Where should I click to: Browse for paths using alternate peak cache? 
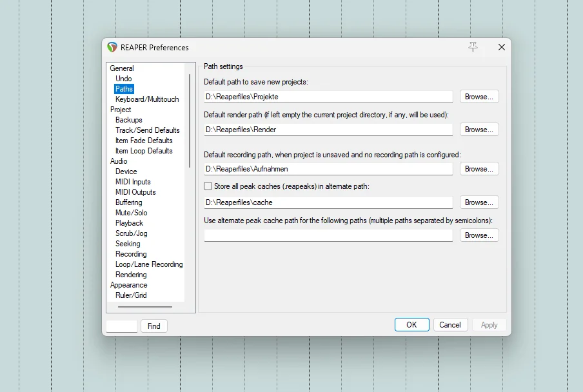(x=479, y=235)
